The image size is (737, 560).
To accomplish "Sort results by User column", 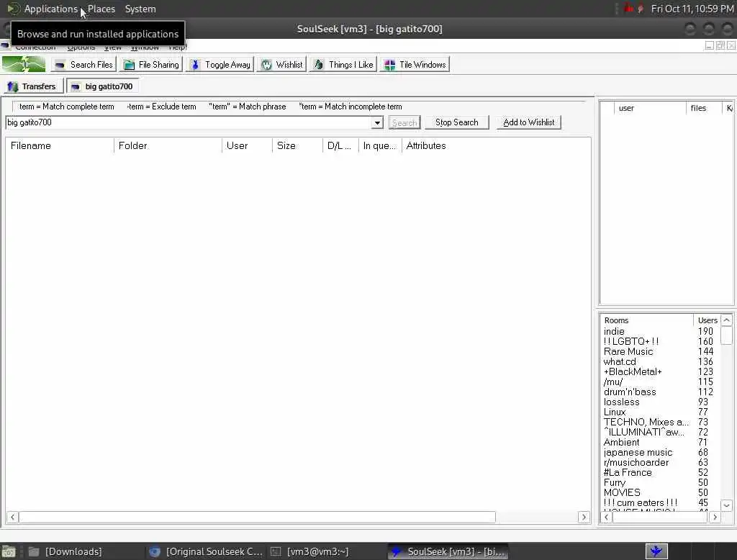I will click(x=248, y=146).
